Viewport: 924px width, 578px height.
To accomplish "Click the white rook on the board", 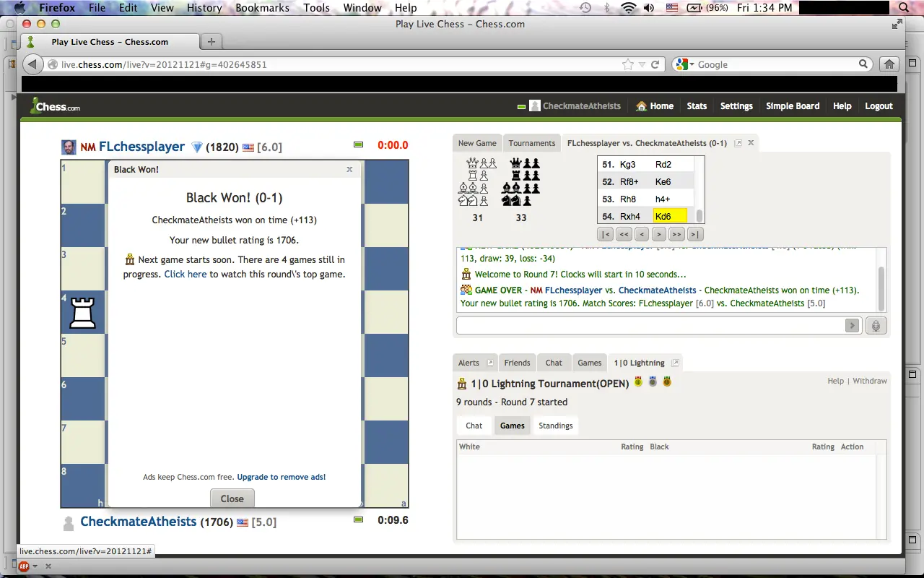I will pos(82,313).
